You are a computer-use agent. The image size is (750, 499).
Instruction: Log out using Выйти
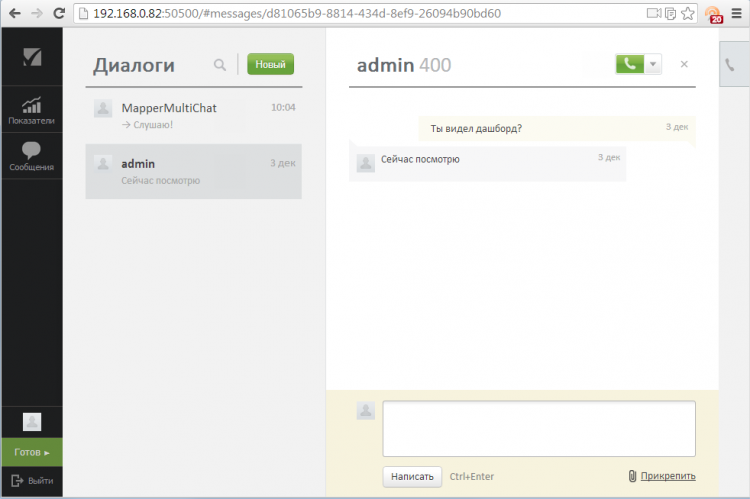coord(31,481)
